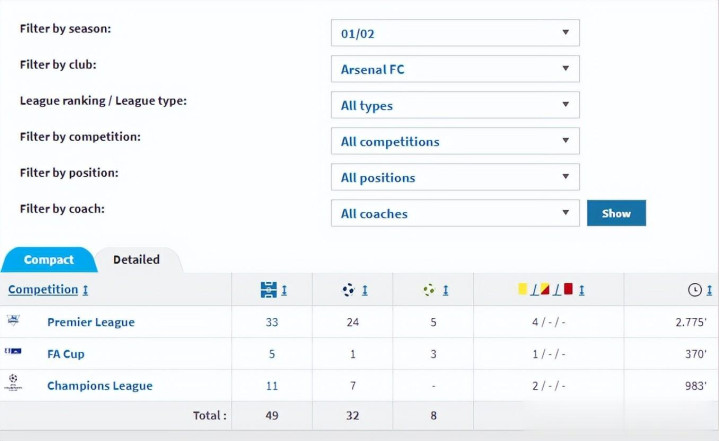Click the Competition column header link
The width and height of the screenshot is (719, 441).
coord(43,289)
